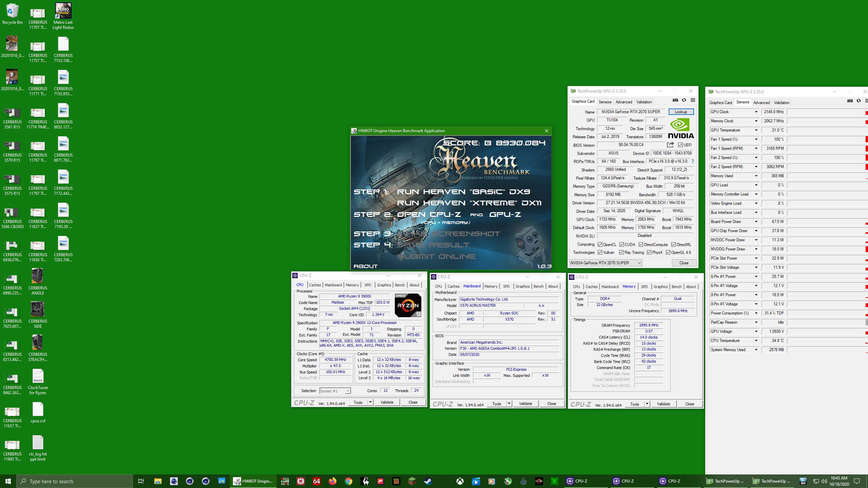Open Graphics tab in CPU-Z Memory window
Viewport: 868px width, 488px height.
(660, 287)
